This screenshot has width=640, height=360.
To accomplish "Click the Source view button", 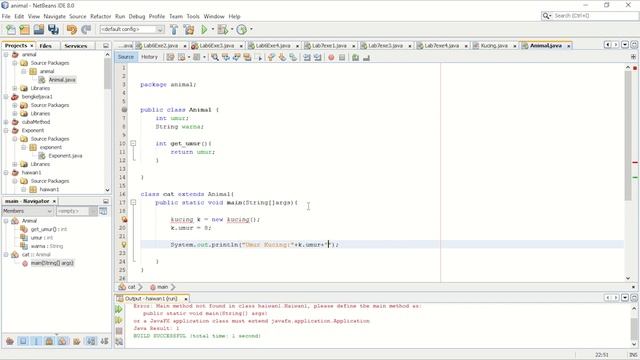I will [126, 57].
